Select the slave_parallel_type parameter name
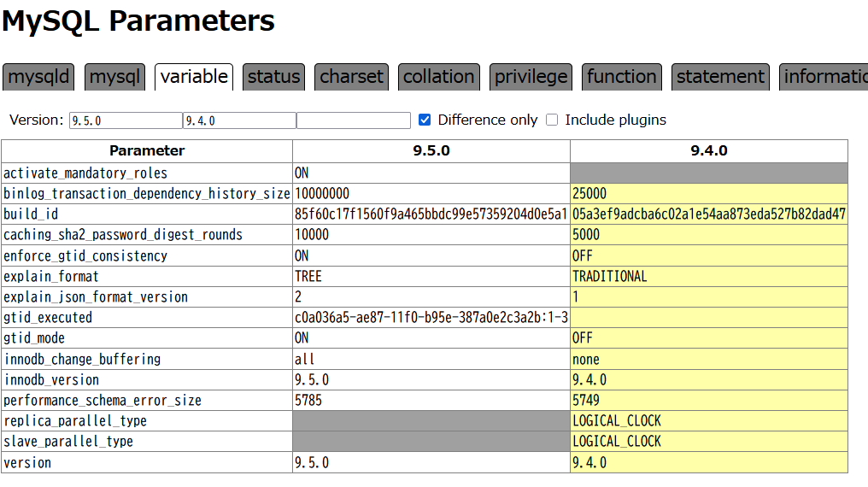Screen dimensions: 868x487 (x=68, y=441)
